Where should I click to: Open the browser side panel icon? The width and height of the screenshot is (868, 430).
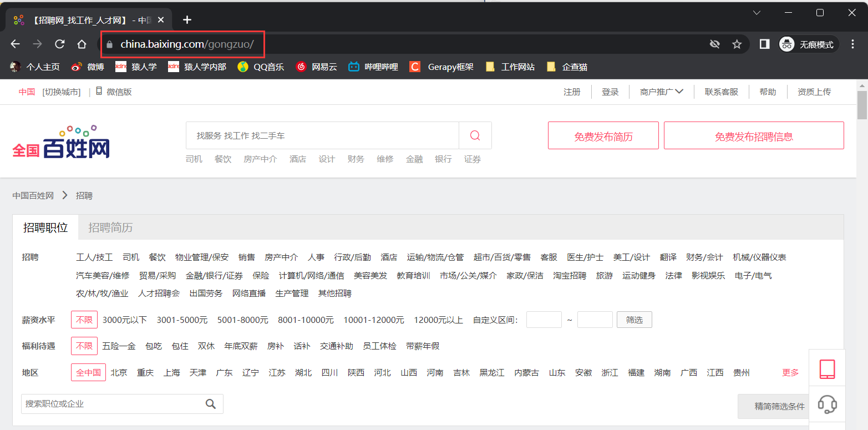764,44
